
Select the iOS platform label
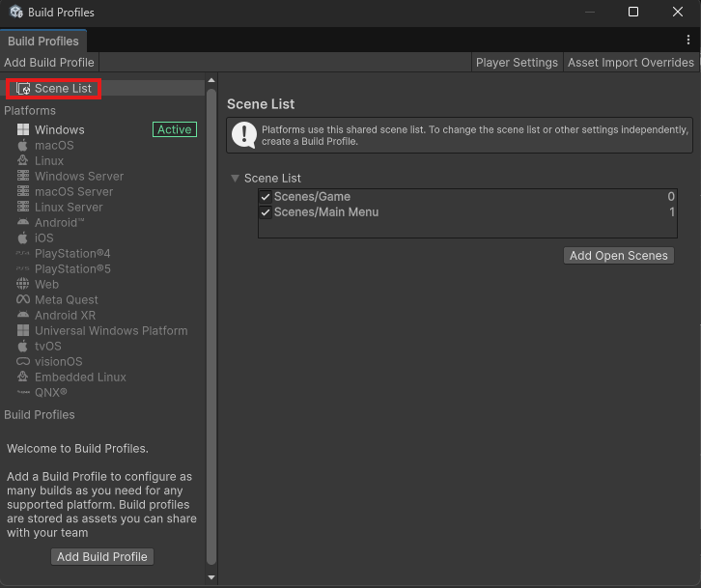coord(43,238)
